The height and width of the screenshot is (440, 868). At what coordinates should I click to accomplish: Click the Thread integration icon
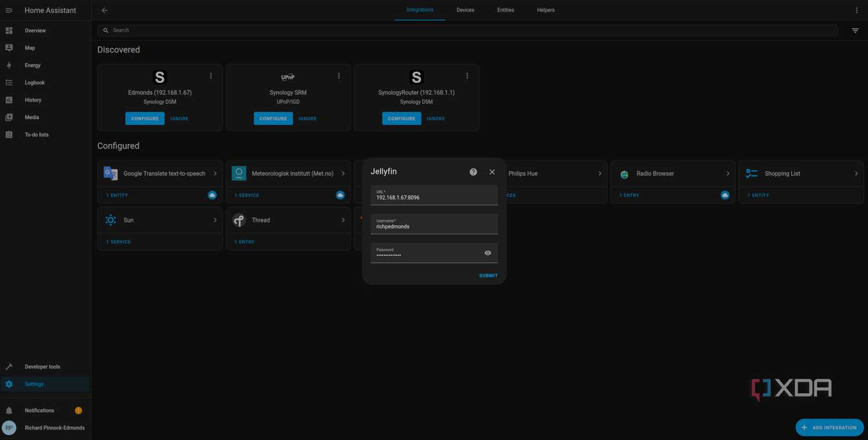[239, 220]
